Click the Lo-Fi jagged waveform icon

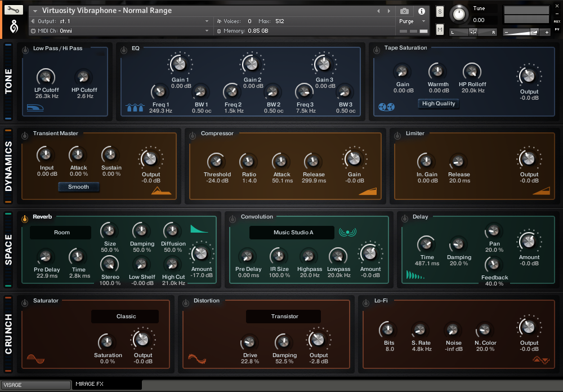(x=541, y=360)
